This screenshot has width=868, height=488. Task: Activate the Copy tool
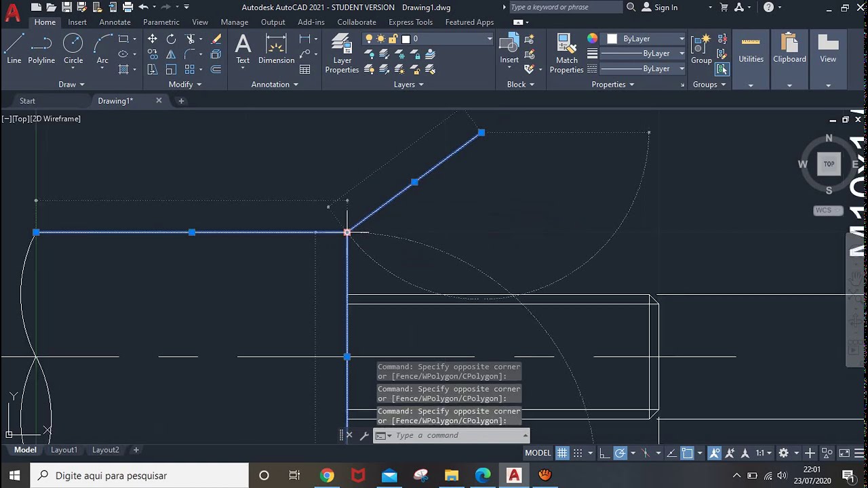[153, 54]
